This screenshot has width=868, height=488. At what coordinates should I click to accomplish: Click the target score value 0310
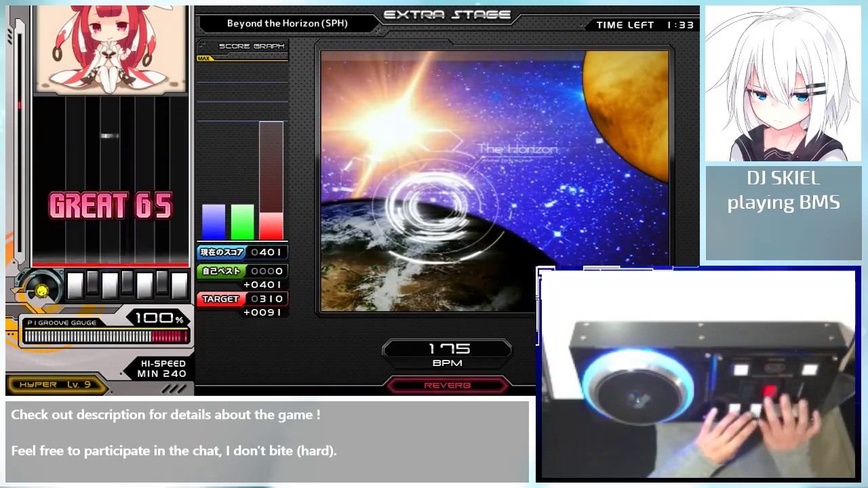pos(267,299)
